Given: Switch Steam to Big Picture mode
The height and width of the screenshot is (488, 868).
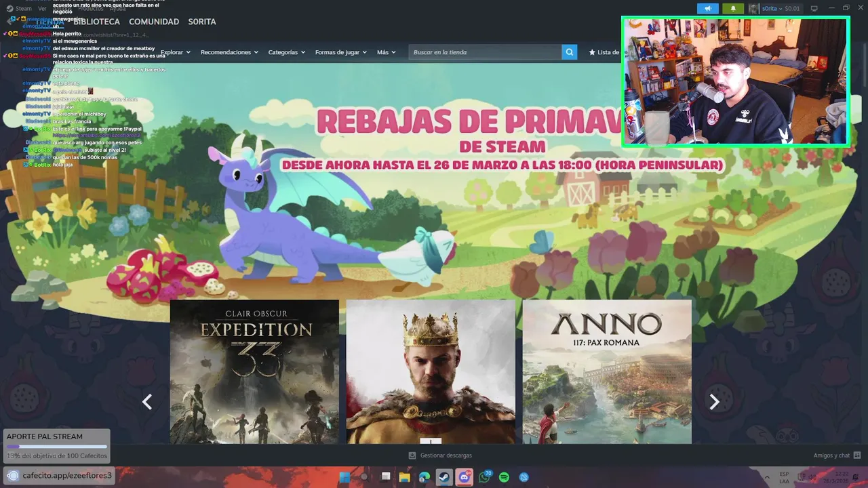Looking at the screenshot, I should click(814, 9).
